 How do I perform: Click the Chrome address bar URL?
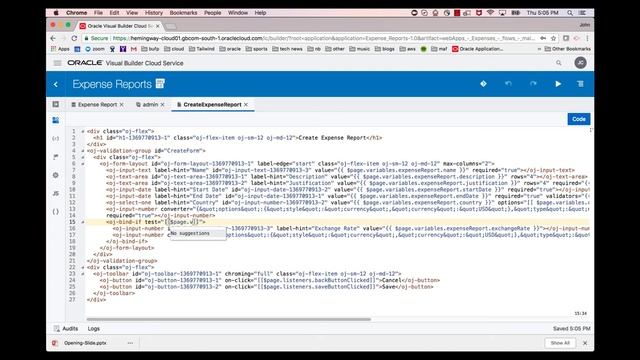click(324, 38)
